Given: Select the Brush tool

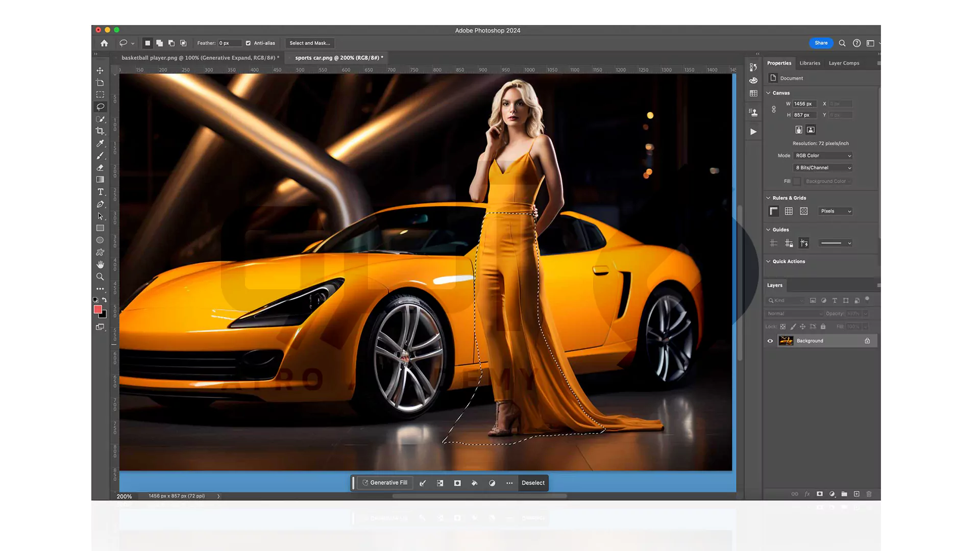Looking at the screenshot, I should [100, 156].
